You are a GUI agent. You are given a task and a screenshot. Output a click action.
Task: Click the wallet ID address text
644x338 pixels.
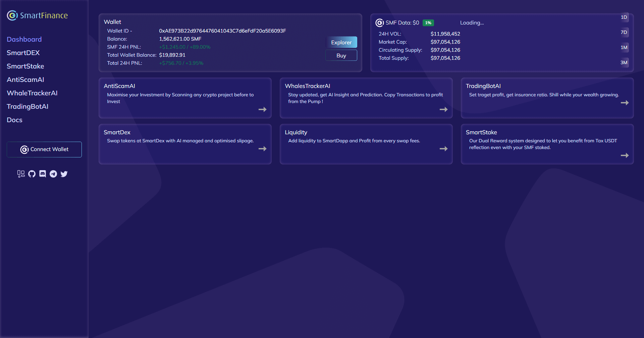point(222,31)
